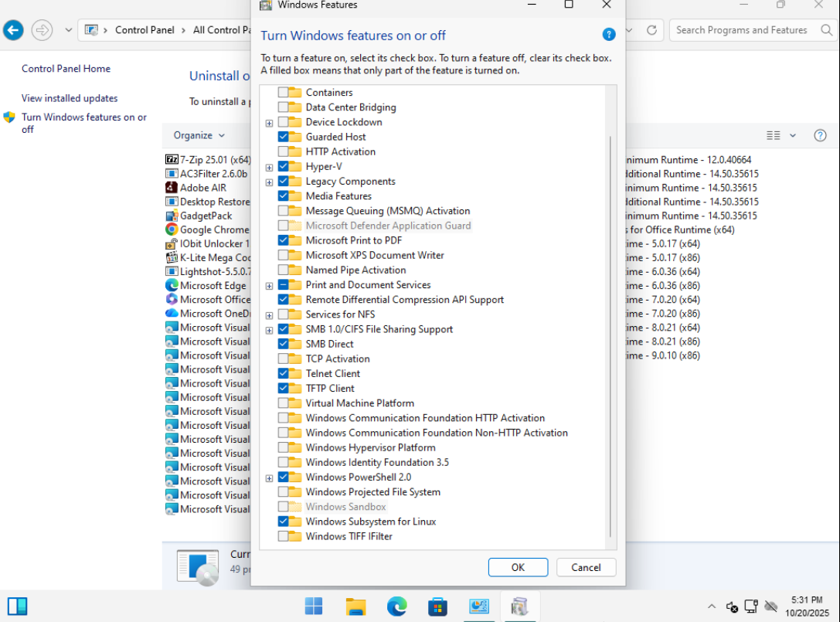Screen dimensions: 840x622
Task: Launch Microsoft Edge from the taskbar
Action: (397, 607)
